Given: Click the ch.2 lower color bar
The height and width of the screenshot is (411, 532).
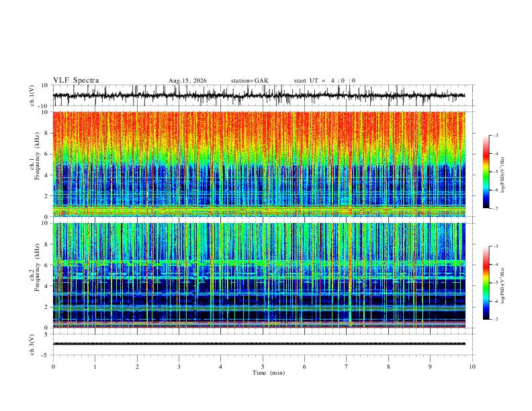Looking at the screenshot, I should coord(486,283).
